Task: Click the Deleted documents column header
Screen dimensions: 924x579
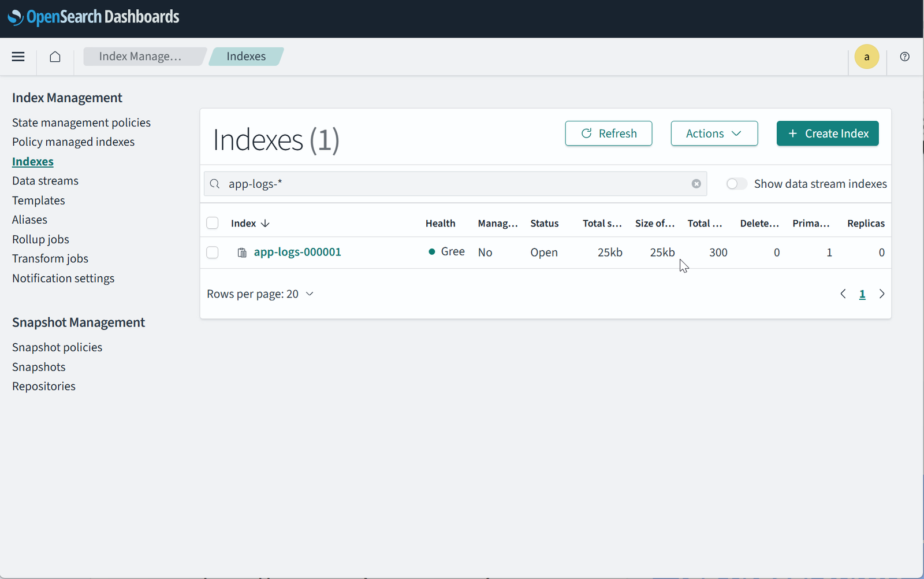Action: click(760, 223)
